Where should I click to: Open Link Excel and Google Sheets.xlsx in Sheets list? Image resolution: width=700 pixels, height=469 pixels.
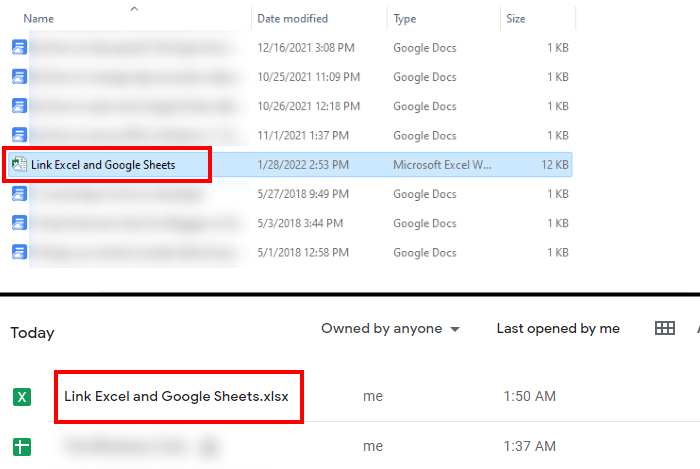tap(176, 396)
